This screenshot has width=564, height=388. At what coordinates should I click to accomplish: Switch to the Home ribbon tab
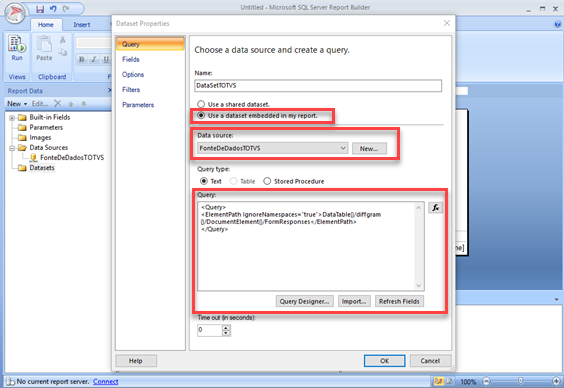coord(46,24)
